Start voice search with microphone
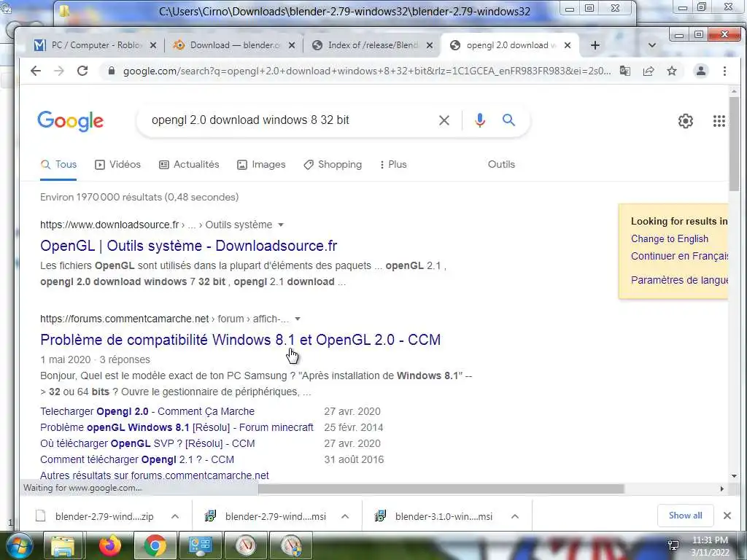747x560 pixels. (x=480, y=120)
